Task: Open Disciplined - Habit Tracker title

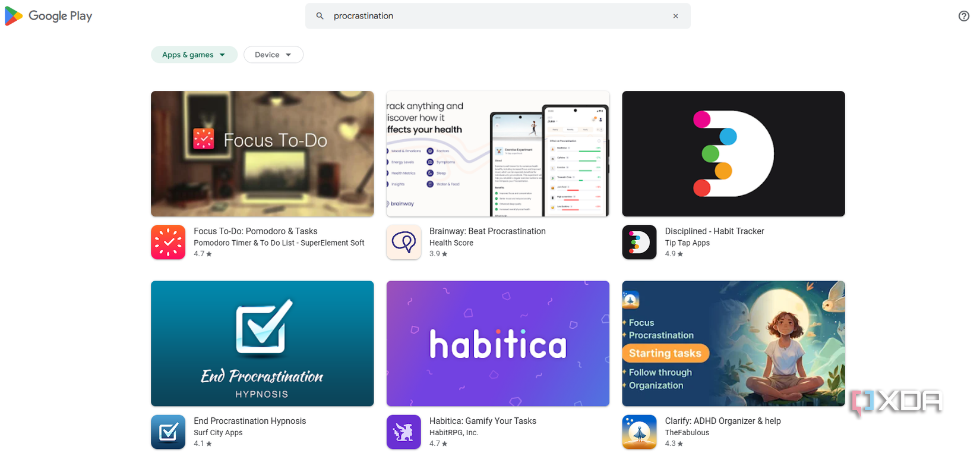Action: [715, 231]
